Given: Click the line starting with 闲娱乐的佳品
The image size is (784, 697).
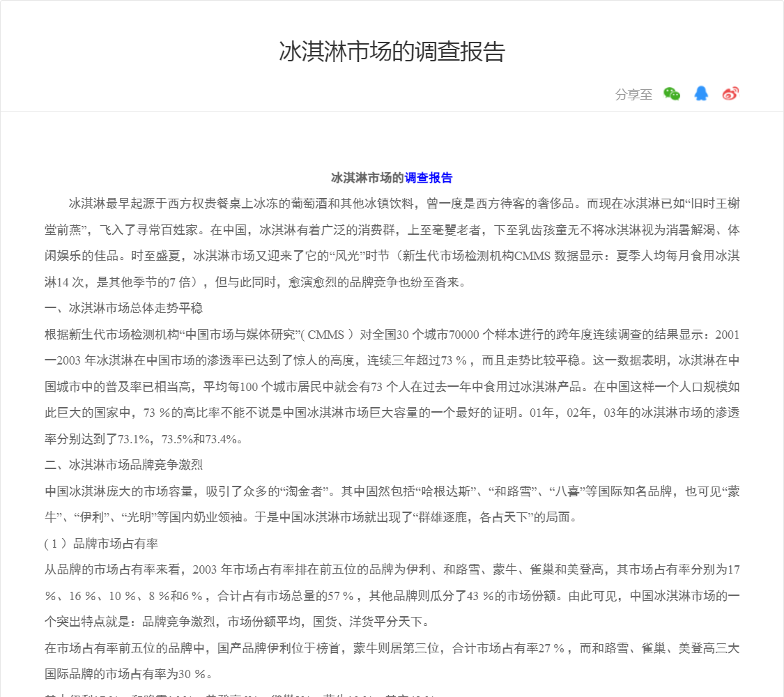Looking at the screenshot, I should click(392, 256).
